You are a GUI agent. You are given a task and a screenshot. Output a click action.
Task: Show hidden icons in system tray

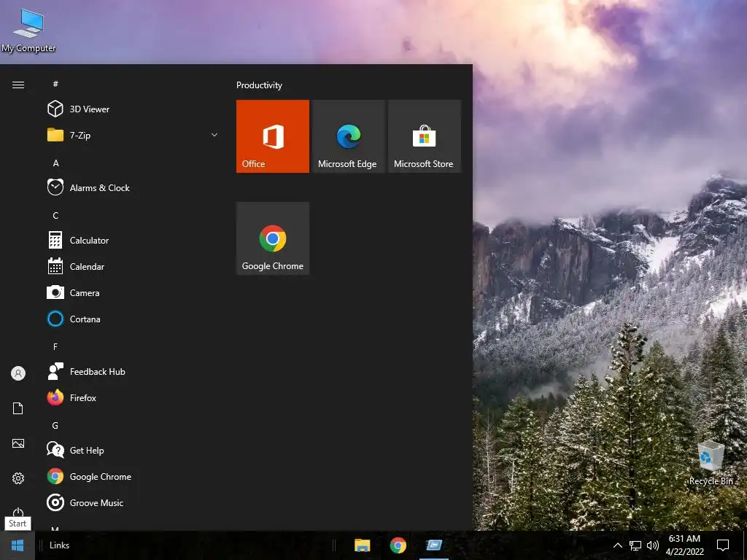click(617, 545)
